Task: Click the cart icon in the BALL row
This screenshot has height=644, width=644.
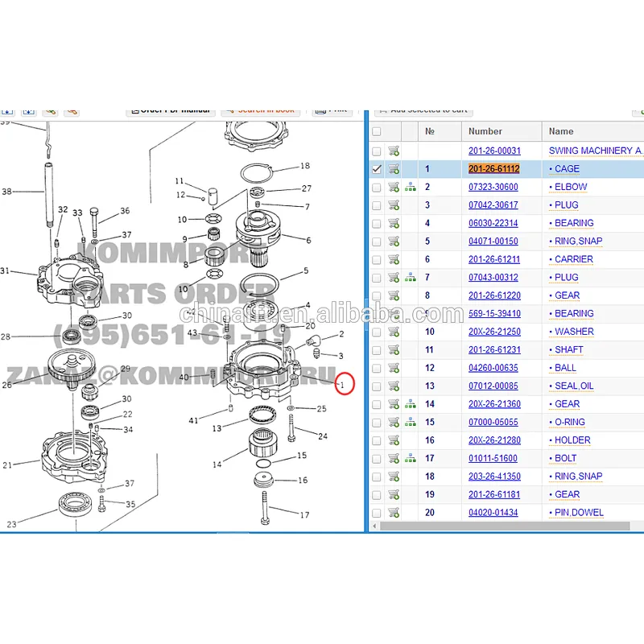Action: 394,368
